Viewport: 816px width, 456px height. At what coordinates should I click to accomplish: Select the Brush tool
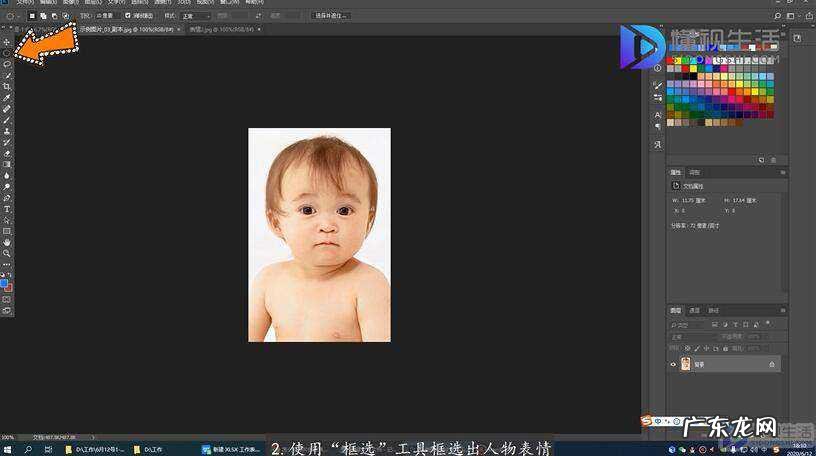[7, 119]
